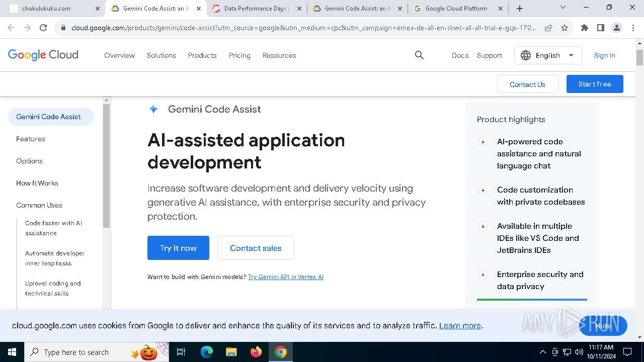
Task: Go to Common Uses in sidebar
Action: [39, 205]
